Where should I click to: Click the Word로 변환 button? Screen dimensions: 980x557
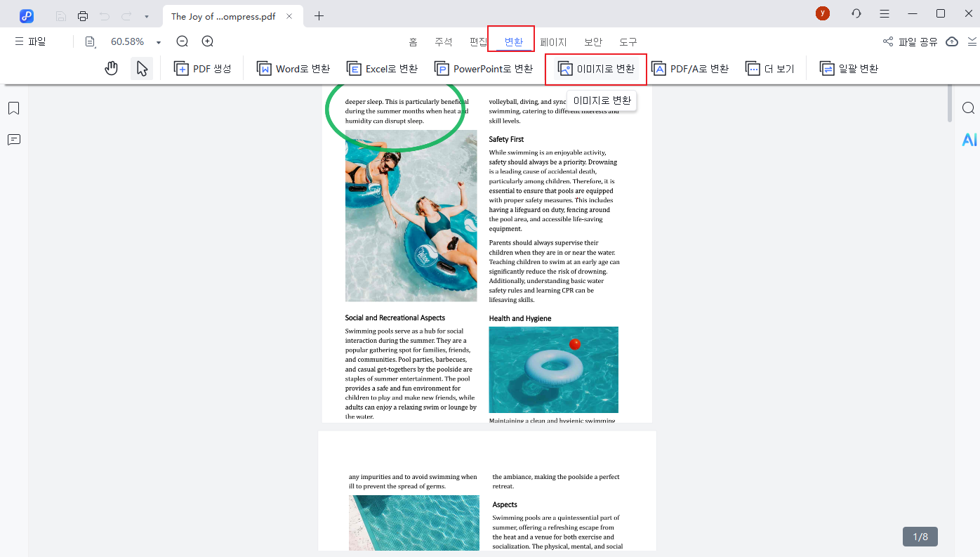293,68
